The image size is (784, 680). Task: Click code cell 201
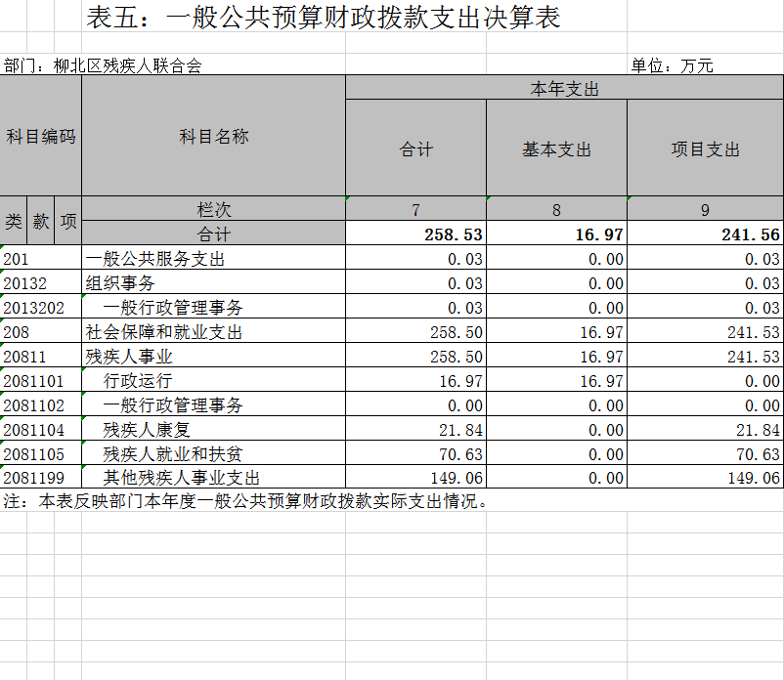[40, 258]
